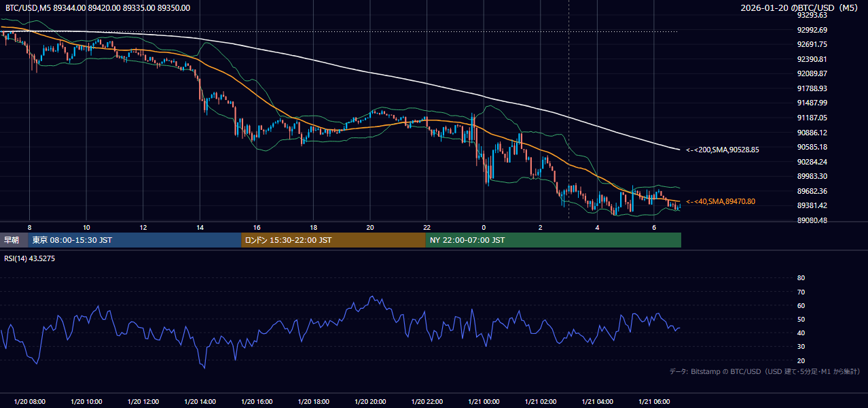Click the BTC/USD,M5 OHLC header text
This screenshot has width=868, height=408.
(x=97, y=8)
